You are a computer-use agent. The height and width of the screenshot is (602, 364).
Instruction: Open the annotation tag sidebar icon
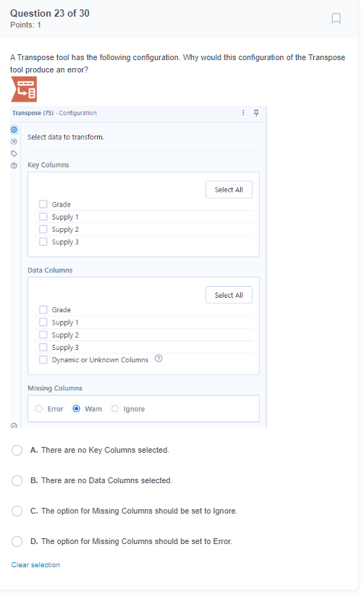(x=14, y=154)
